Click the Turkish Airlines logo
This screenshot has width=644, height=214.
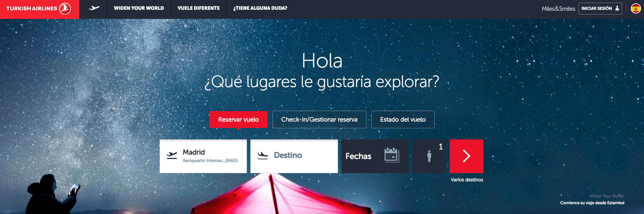pyautogui.click(x=39, y=8)
